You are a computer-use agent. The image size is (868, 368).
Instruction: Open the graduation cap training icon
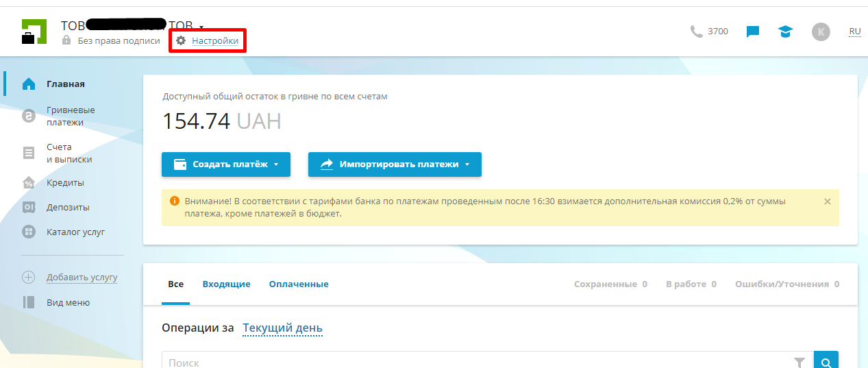coord(785,32)
